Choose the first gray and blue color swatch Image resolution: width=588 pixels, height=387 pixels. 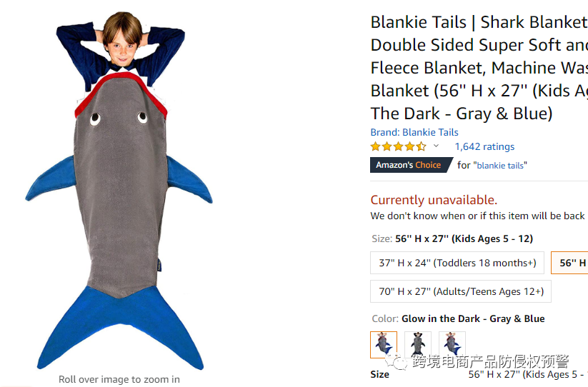click(x=384, y=344)
